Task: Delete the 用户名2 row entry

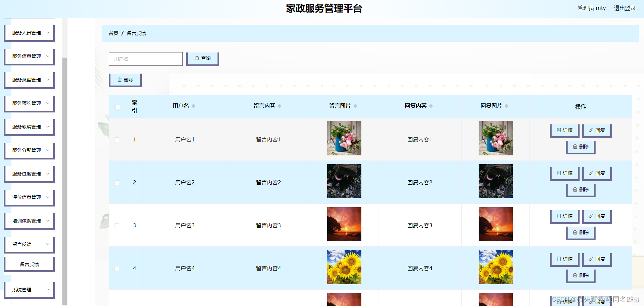Action: [581, 190]
